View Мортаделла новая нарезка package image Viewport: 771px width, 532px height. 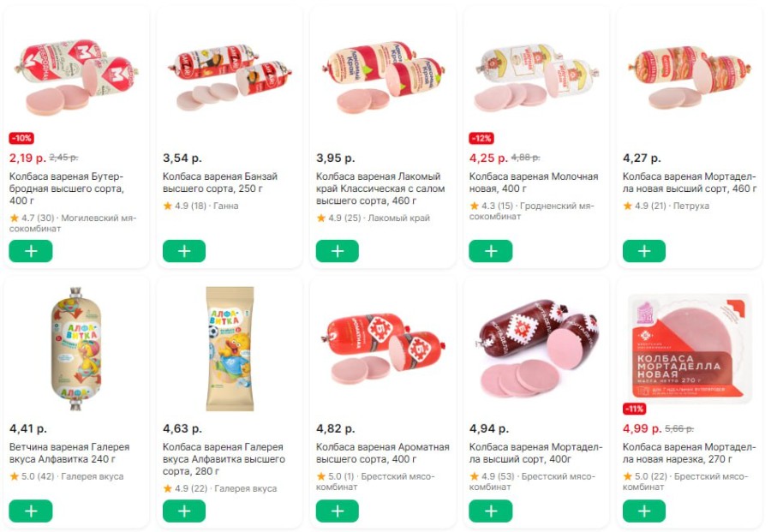pyautogui.click(x=689, y=348)
